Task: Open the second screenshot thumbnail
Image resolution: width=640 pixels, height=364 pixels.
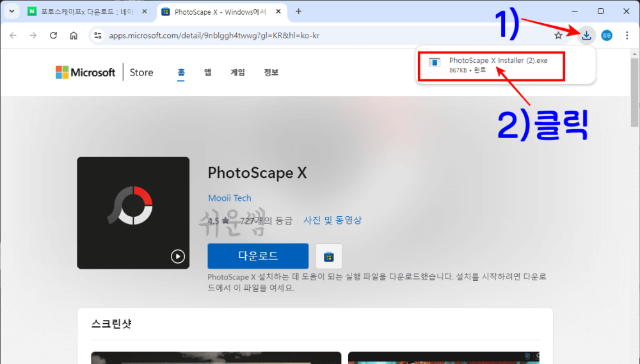Action: (444, 358)
